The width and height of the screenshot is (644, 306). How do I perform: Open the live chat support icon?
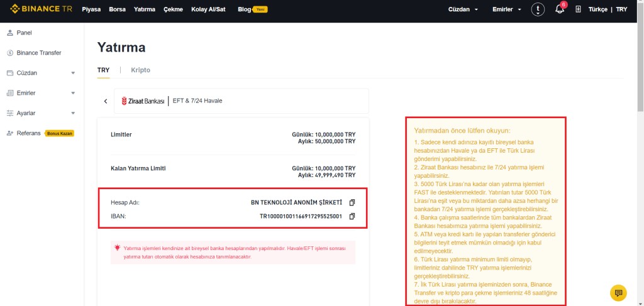(x=619, y=293)
